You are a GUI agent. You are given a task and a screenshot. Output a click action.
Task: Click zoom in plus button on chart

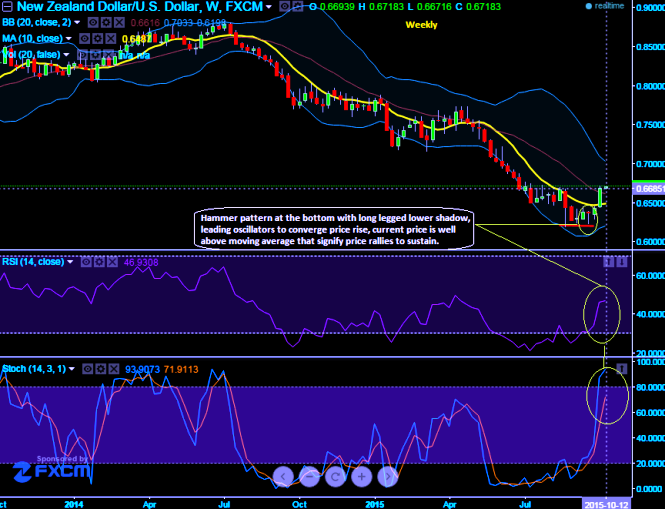pos(361,476)
